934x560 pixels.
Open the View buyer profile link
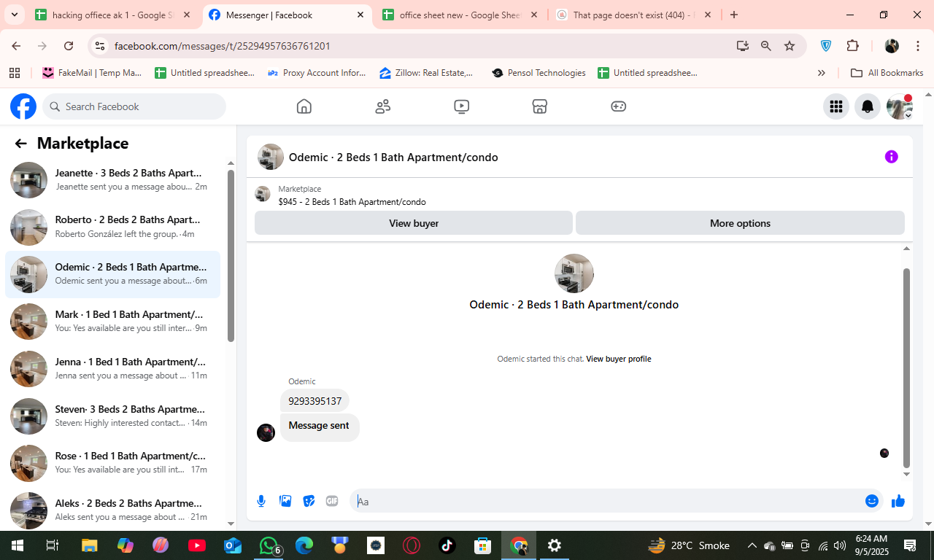(x=618, y=359)
